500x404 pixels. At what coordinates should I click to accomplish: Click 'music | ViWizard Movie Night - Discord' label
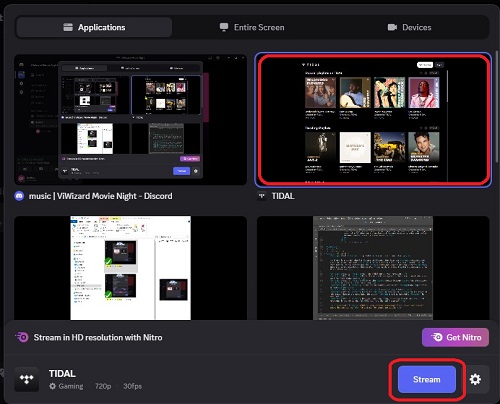tap(101, 196)
